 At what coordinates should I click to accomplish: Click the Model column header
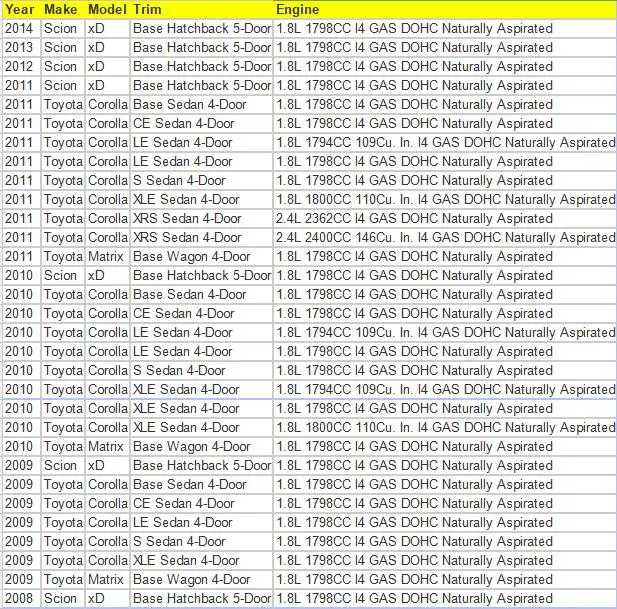coord(107,9)
